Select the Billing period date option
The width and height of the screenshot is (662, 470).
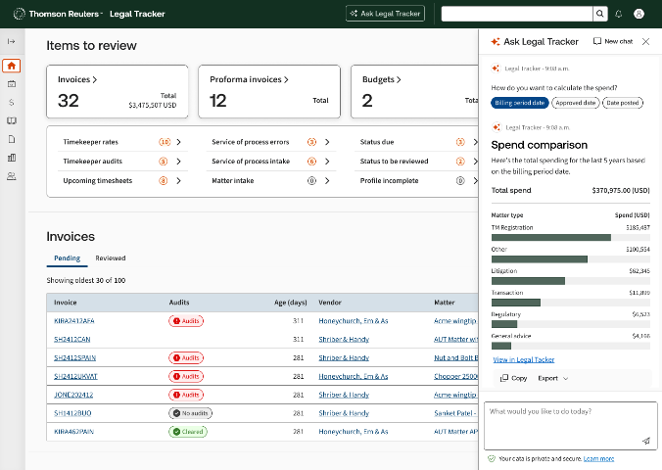point(519,103)
